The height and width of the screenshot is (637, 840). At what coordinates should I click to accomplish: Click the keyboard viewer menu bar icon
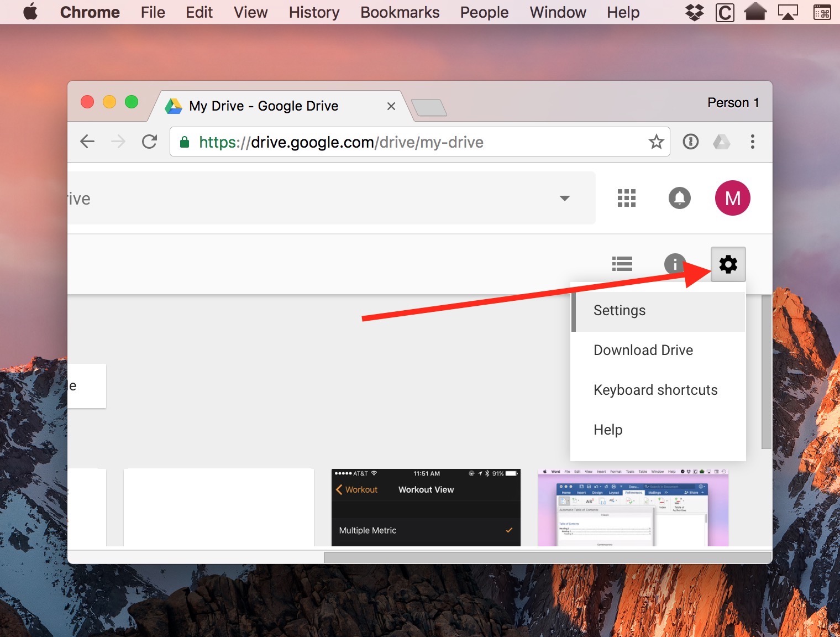click(822, 12)
